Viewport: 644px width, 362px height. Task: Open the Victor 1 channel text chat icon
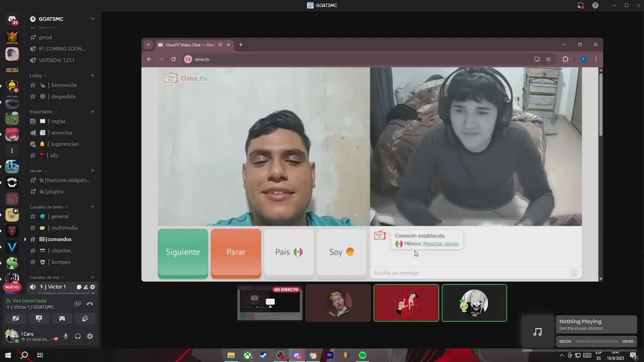tap(79, 287)
